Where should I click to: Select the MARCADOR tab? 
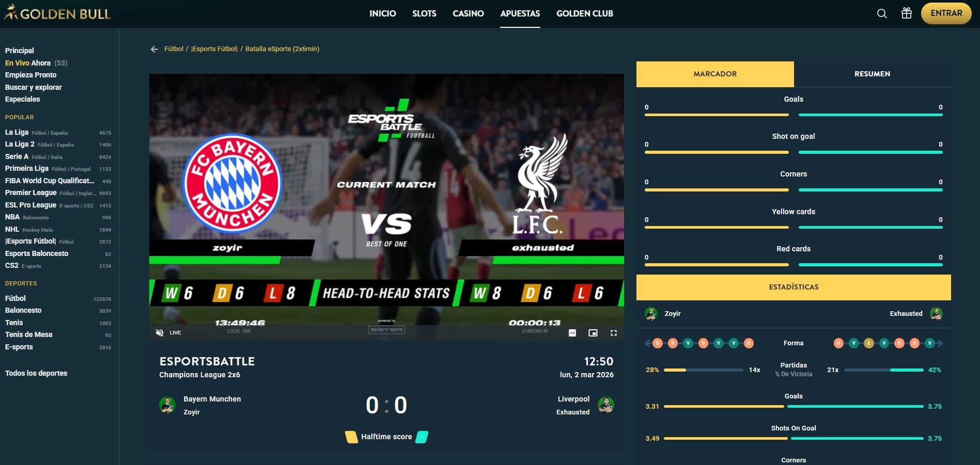tap(715, 74)
